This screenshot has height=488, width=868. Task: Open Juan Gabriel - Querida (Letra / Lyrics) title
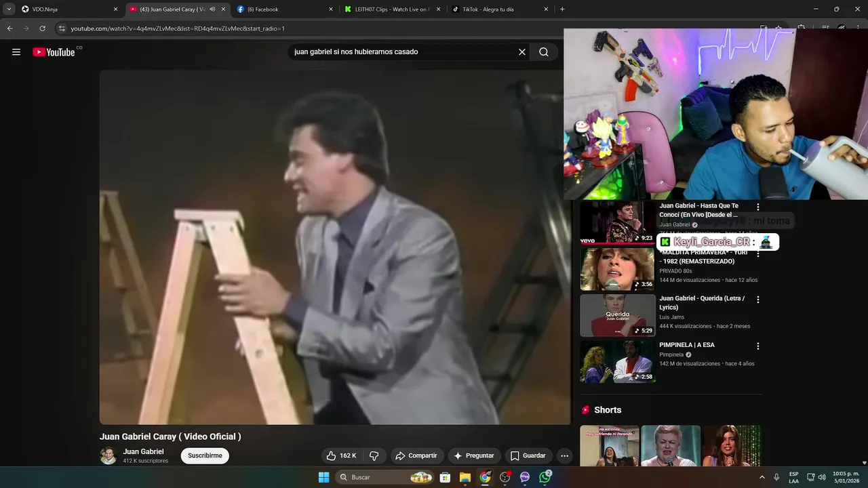(x=702, y=303)
